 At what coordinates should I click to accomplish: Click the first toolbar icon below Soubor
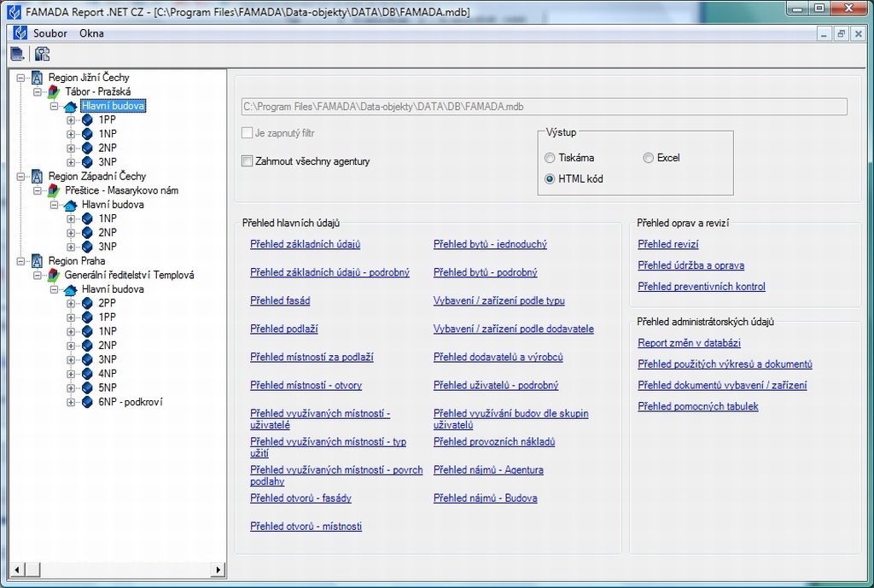pos(17,54)
